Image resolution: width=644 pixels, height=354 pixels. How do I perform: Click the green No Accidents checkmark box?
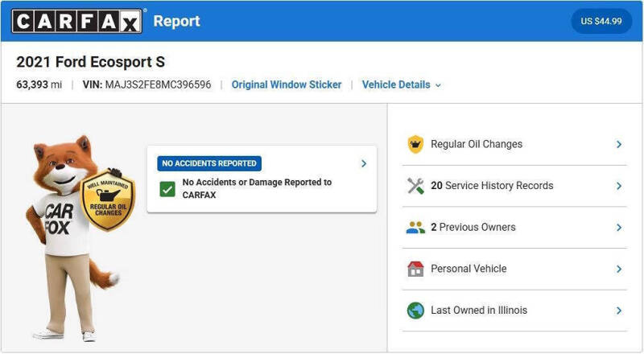(167, 189)
